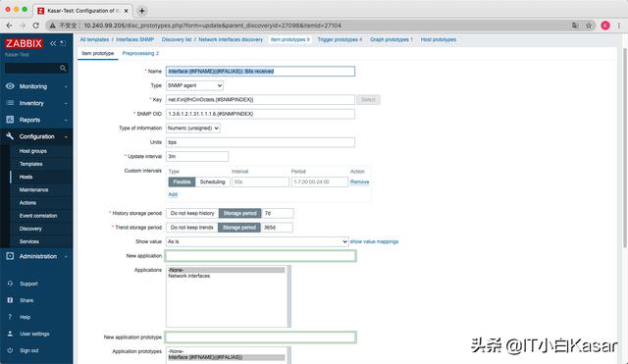Screen dimensions: 628x364
Task: Select Scheduling custom interval type
Action: click(213, 182)
